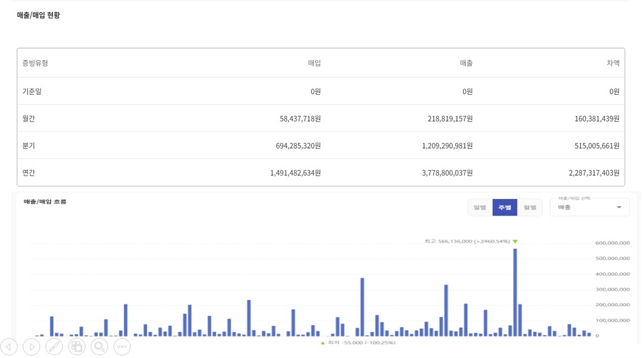This screenshot has height=358, width=644.
Task: Open more slideshow options (three dots)
Action: click(122, 347)
